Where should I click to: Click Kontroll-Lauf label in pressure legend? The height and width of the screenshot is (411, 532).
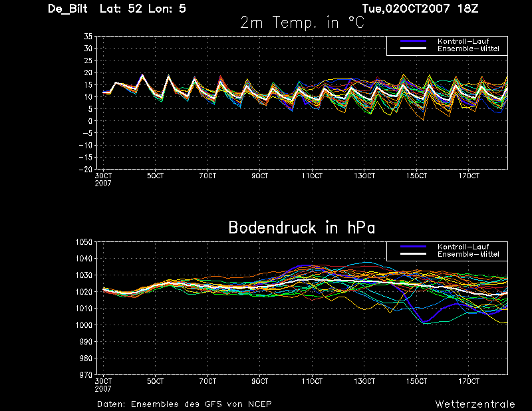tap(463, 247)
